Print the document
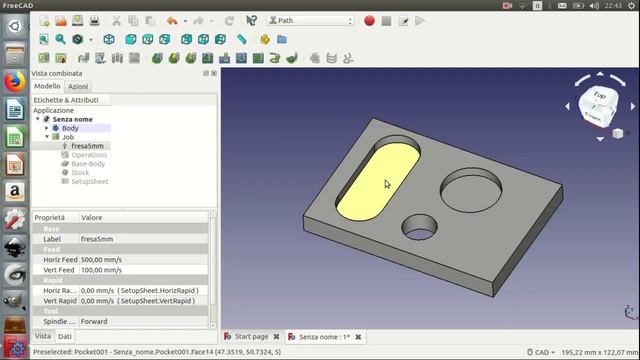The width and height of the screenshot is (640, 360). pyautogui.click(x=94, y=20)
